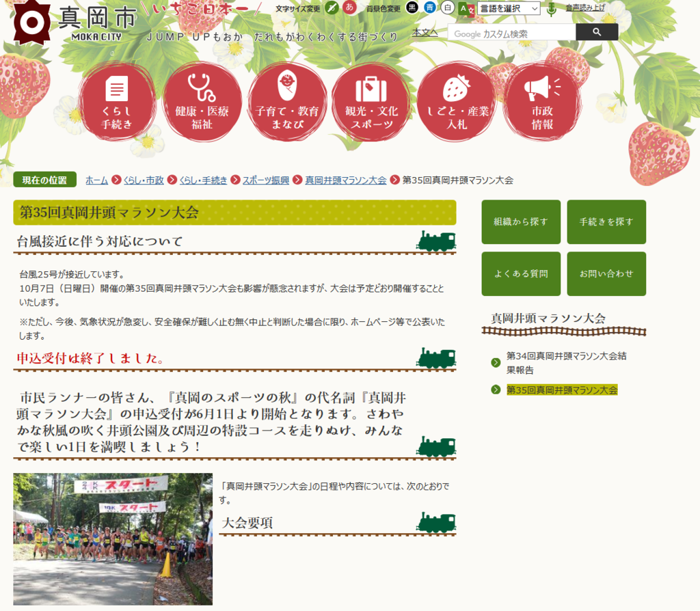Click page title 第35回真岡井頭マラソン大会 banner
Image resolution: width=700 pixels, height=611 pixels.
[x=235, y=213]
